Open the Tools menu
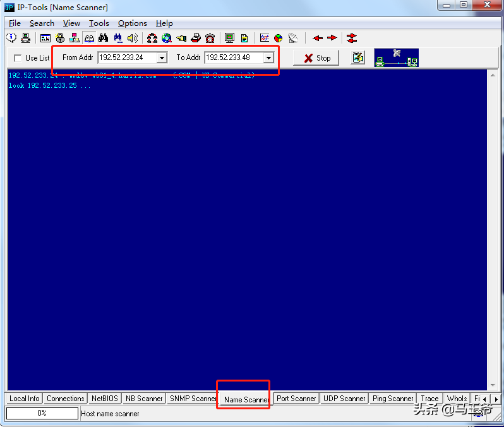The height and width of the screenshot is (427, 504). [x=99, y=23]
